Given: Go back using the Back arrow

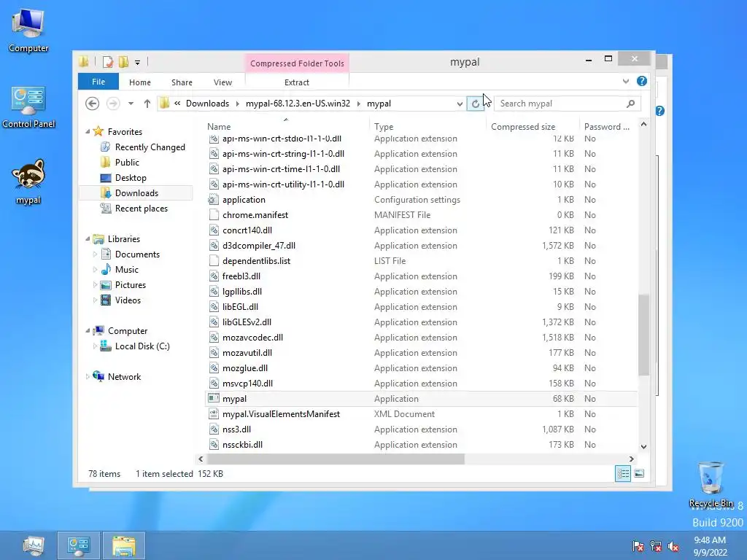Looking at the screenshot, I should point(92,104).
